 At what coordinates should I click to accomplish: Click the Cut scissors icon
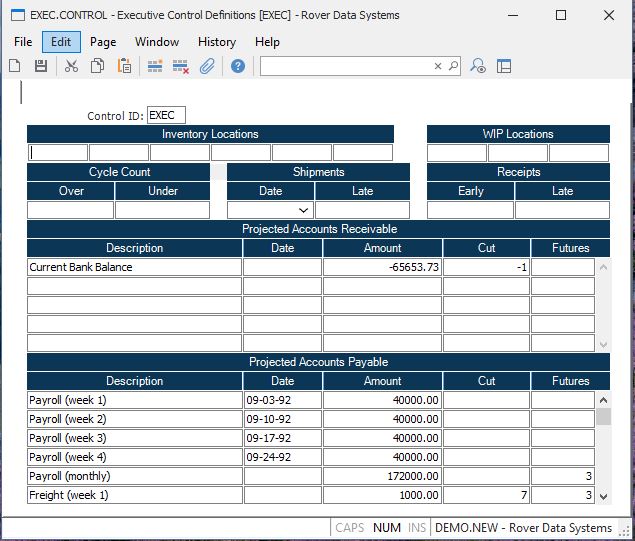[71, 66]
